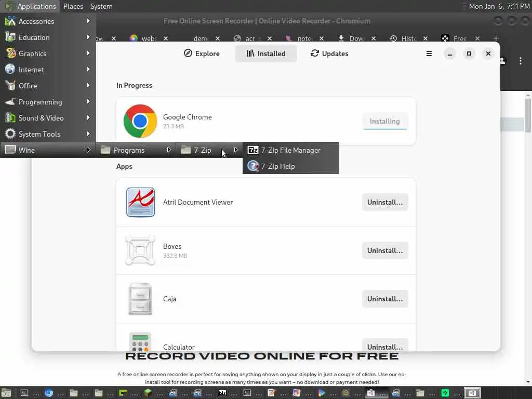
Task: Expand the Education submenu arrow
Action: coord(88,37)
